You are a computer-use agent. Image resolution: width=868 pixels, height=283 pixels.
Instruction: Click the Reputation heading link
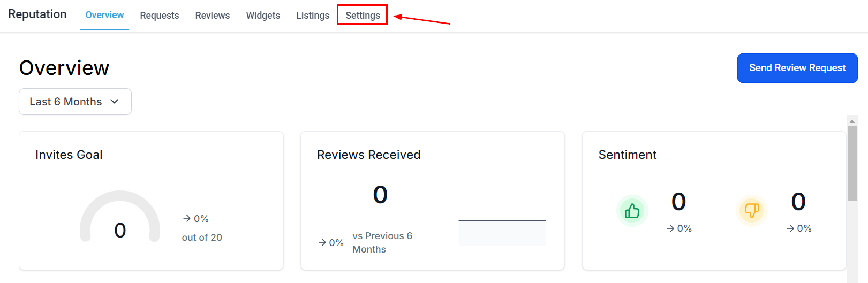click(37, 14)
